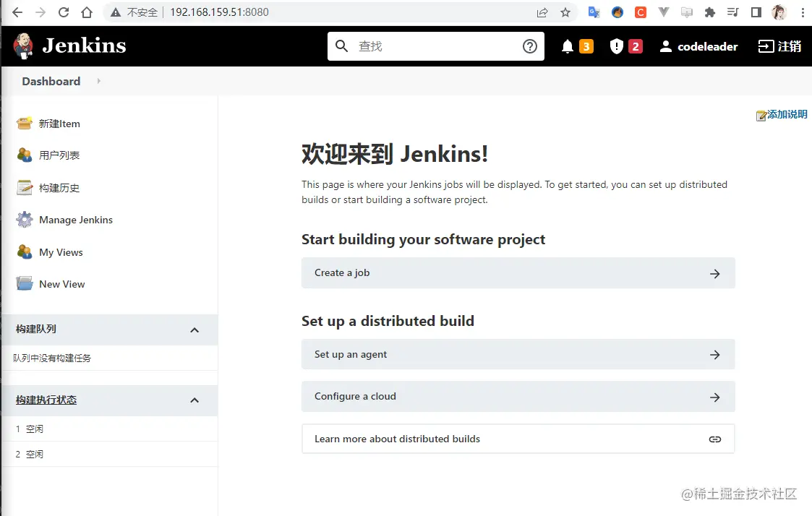The height and width of the screenshot is (516, 812).
Task: Go forward with browser forward arrow
Action: [40, 12]
